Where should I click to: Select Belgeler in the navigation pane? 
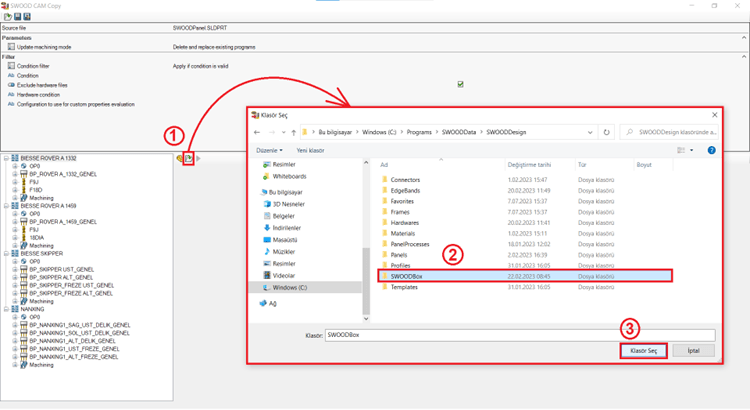coord(284,216)
